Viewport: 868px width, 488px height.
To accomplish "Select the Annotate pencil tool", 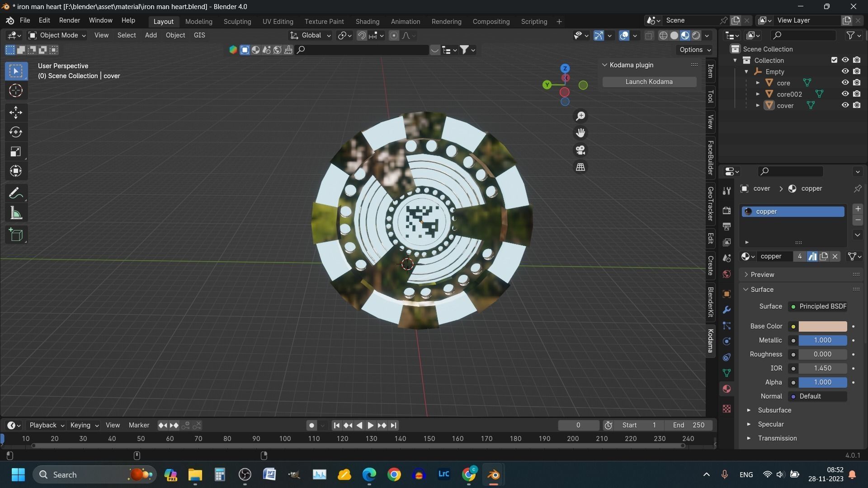I will (16, 193).
